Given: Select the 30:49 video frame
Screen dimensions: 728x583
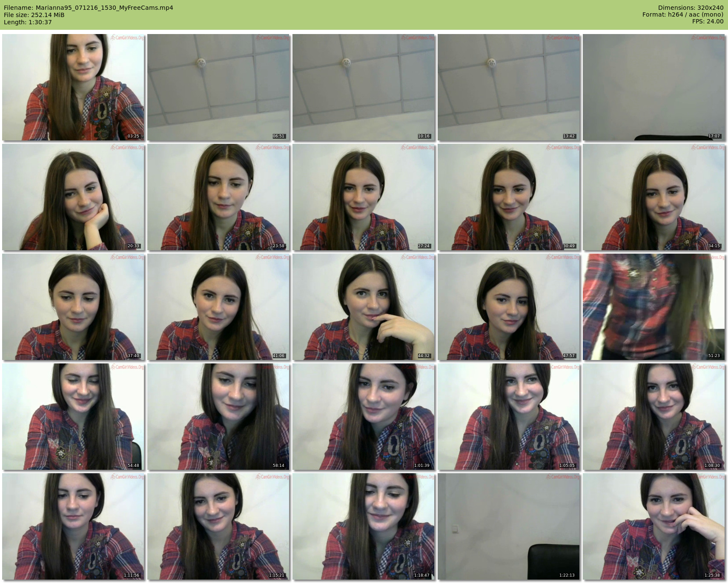Looking at the screenshot, I should coord(509,197).
